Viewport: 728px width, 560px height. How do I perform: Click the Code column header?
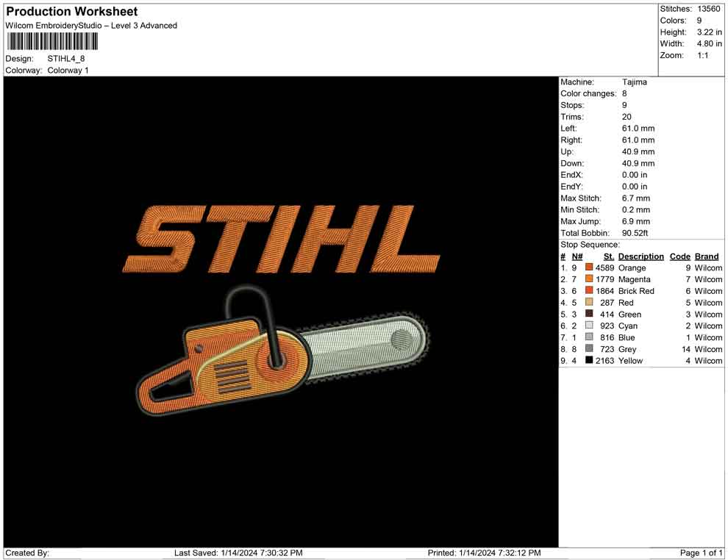[x=680, y=256]
